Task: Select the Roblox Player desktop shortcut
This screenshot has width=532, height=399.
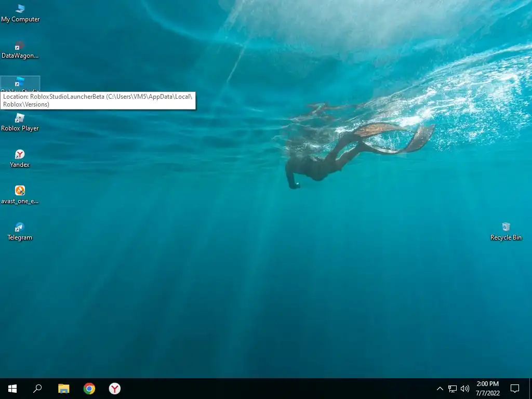Action: coord(20,123)
